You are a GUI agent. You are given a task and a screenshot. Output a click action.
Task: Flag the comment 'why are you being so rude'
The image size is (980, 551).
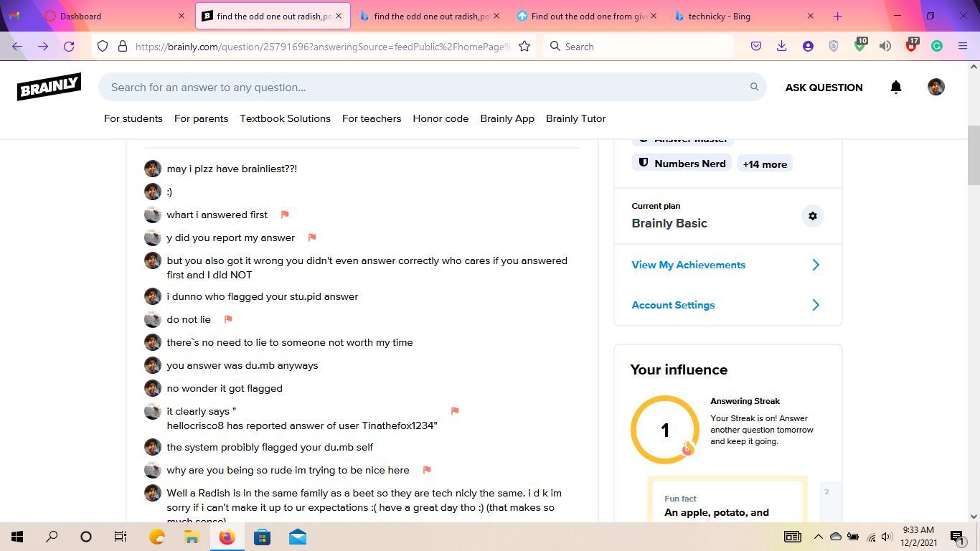(427, 470)
